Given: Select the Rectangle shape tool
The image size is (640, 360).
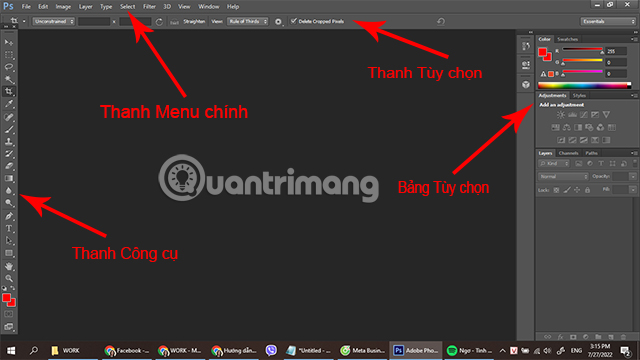Looking at the screenshot, I should coord(9,253).
